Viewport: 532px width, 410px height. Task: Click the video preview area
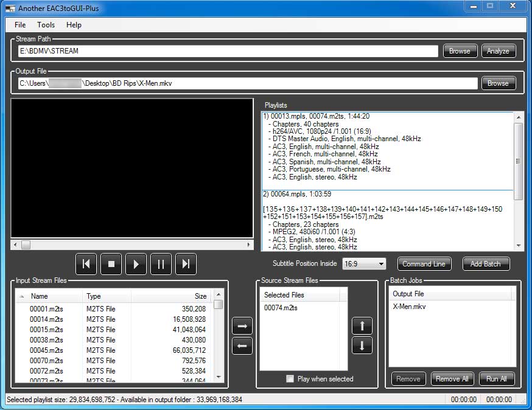coord(132,169)
